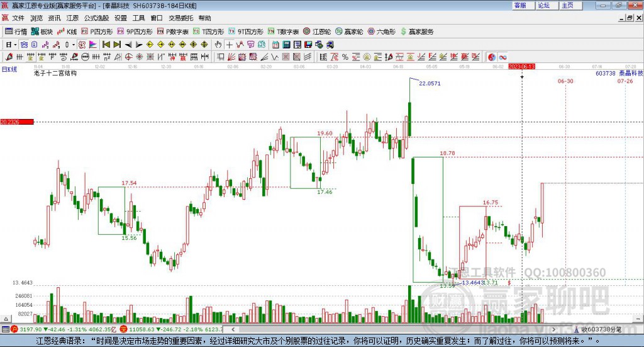Toggle the red yin-yang icon
The width and height of the screenshot is (644, 347).
click(x=491, y=57)
